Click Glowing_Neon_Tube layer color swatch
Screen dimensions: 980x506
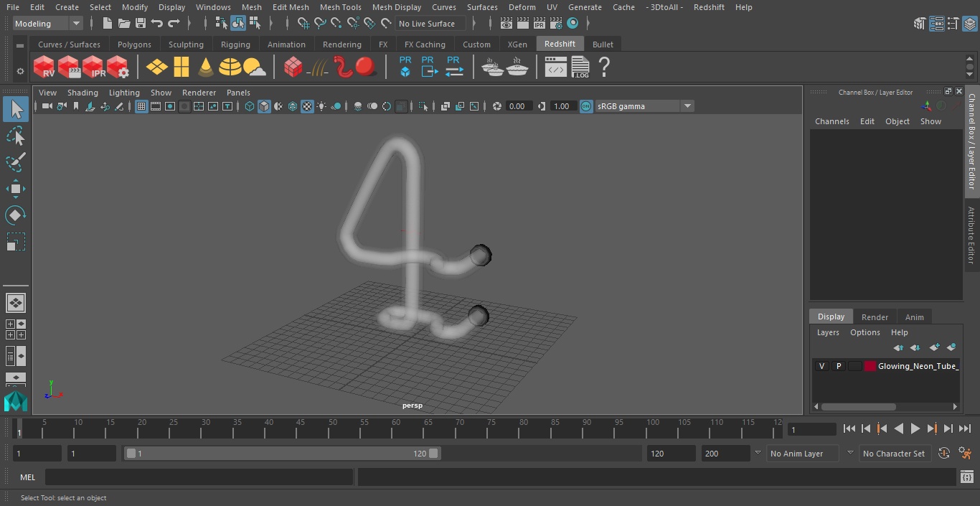(x=870, y=366)
